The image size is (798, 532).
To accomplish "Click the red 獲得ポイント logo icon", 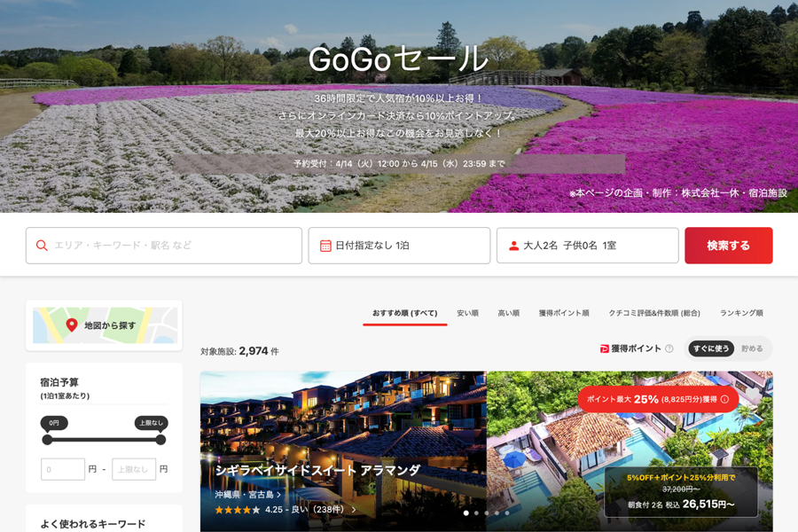I will coord(605,349).
